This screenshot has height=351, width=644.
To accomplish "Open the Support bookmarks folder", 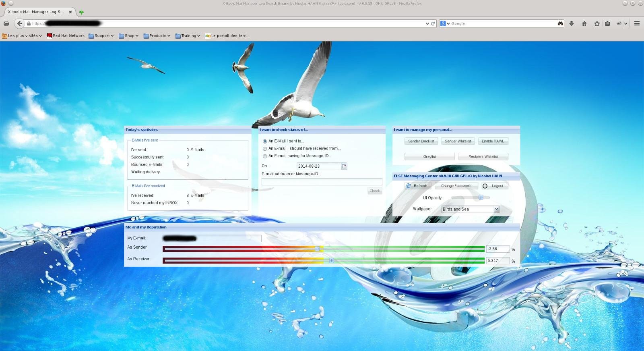I will pos(101,35).
